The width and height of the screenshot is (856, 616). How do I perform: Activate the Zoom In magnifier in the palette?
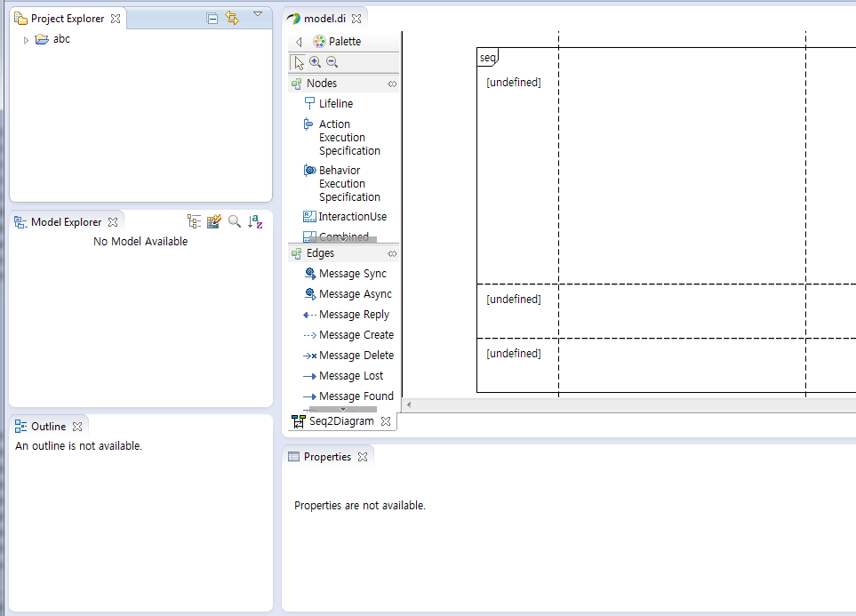tap(316, 61)
